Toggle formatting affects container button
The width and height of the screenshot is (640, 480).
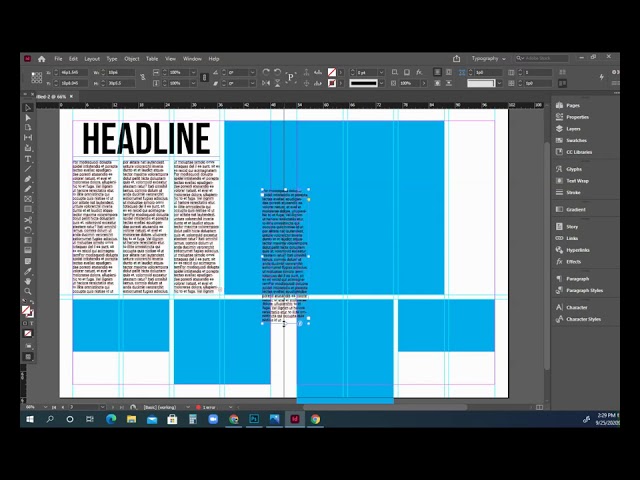point(24,323)
